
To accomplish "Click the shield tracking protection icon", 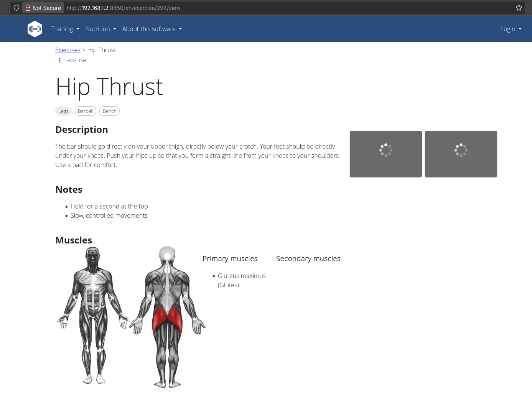I will 16,8.
